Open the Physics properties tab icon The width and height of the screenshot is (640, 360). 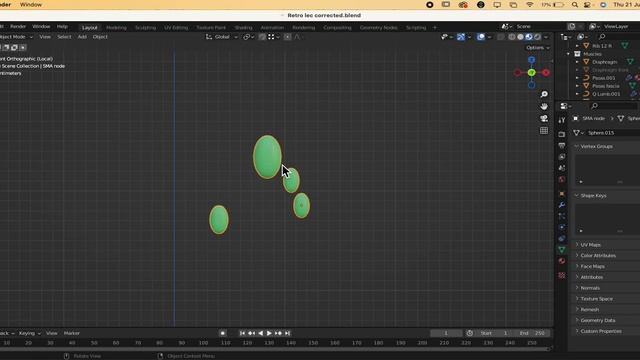point(562,227)
